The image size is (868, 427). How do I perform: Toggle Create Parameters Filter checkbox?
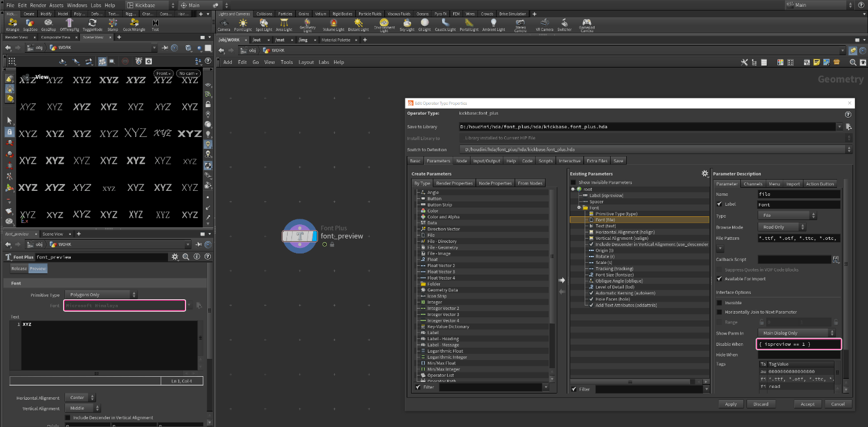(x=418, y=387)
